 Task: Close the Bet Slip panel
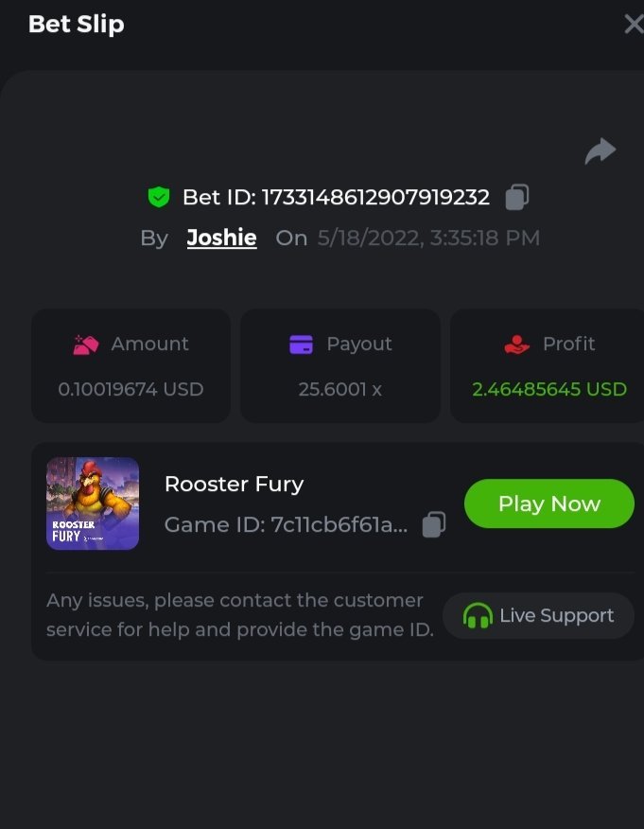(634, 24)
